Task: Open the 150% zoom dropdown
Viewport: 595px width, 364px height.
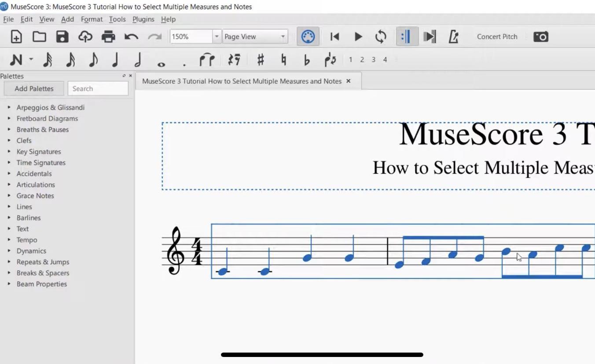Action: [x=216, y=36]
